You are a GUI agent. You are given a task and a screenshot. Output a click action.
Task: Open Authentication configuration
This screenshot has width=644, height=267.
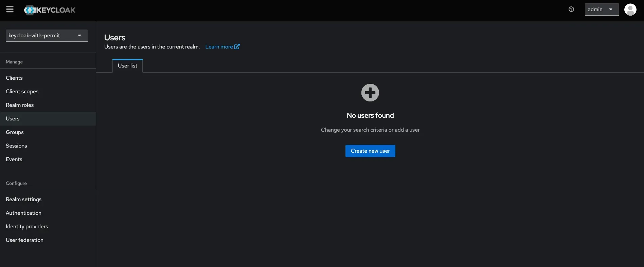[x=23, y=213]
